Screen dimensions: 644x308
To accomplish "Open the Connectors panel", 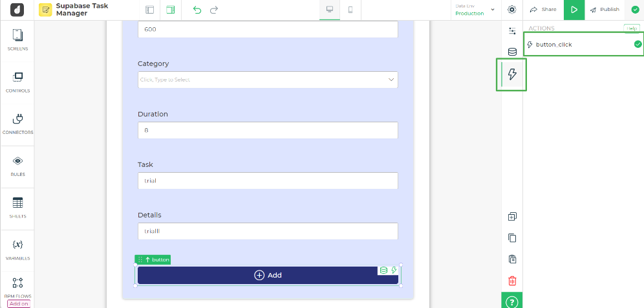I will point(17,124).
